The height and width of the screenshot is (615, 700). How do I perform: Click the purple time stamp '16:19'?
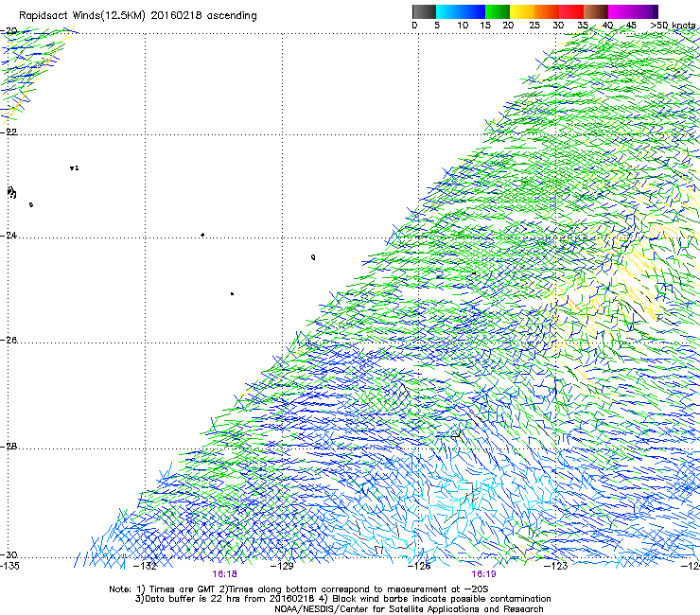click(483, 574)
